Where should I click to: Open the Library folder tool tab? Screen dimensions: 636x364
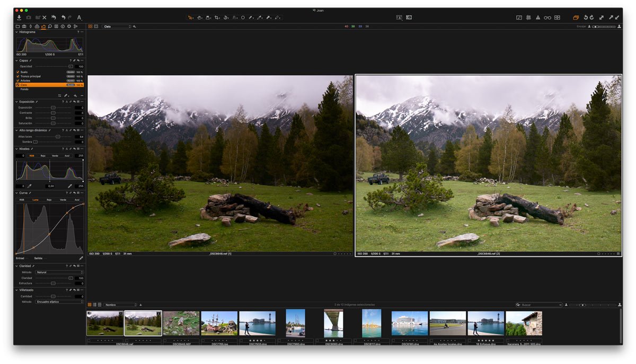tap(17, 26)
